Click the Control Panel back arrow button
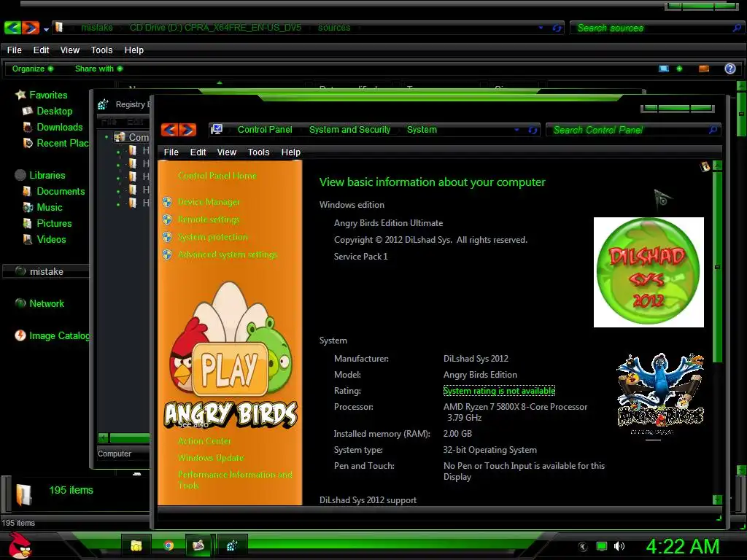 (x=169, y=130)
